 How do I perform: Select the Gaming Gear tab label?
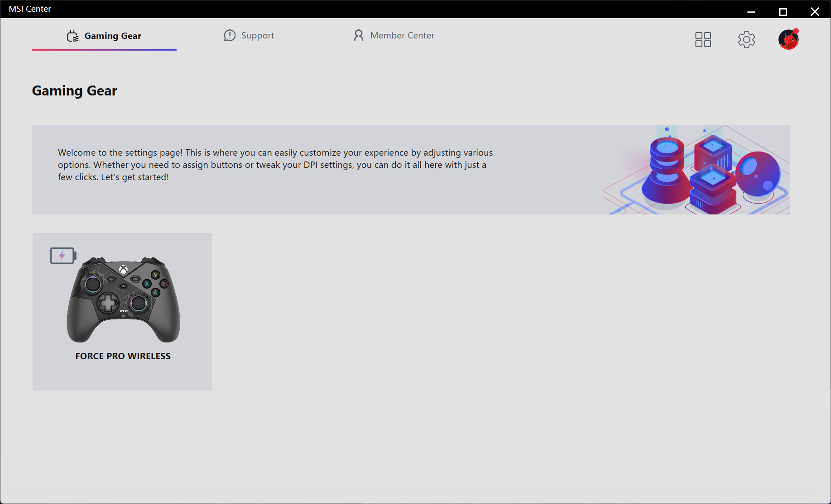pyautogui.click(x=113, y=36)
